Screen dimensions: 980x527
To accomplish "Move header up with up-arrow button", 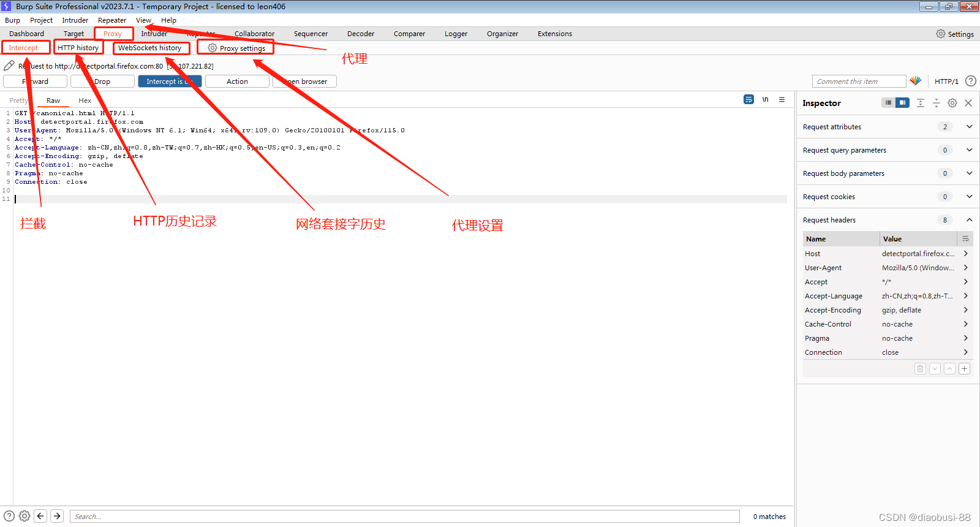I will 949,368.
